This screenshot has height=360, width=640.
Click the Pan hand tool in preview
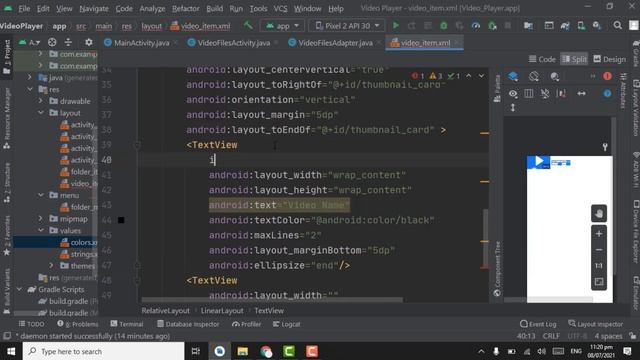tap(599, 213)
